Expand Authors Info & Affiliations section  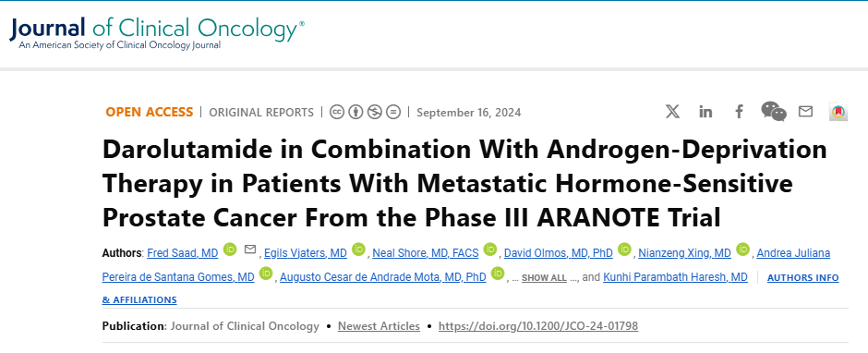471,288
